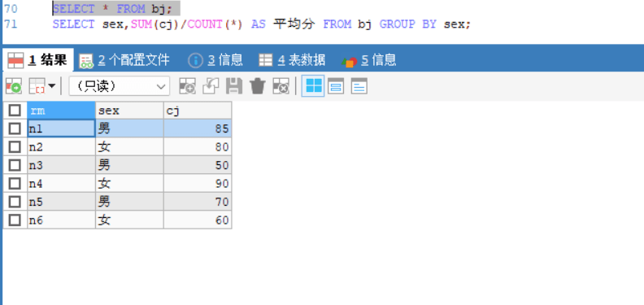Check the row n6 checkbox
Viewport: 644px width, 305px height.
click(x=15, y=220)
